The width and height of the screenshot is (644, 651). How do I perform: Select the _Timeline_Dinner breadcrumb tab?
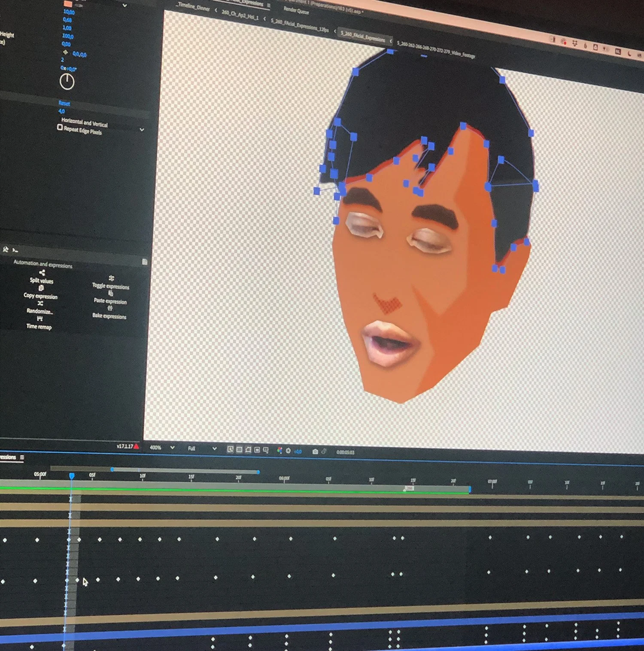[x=193, y=7]
